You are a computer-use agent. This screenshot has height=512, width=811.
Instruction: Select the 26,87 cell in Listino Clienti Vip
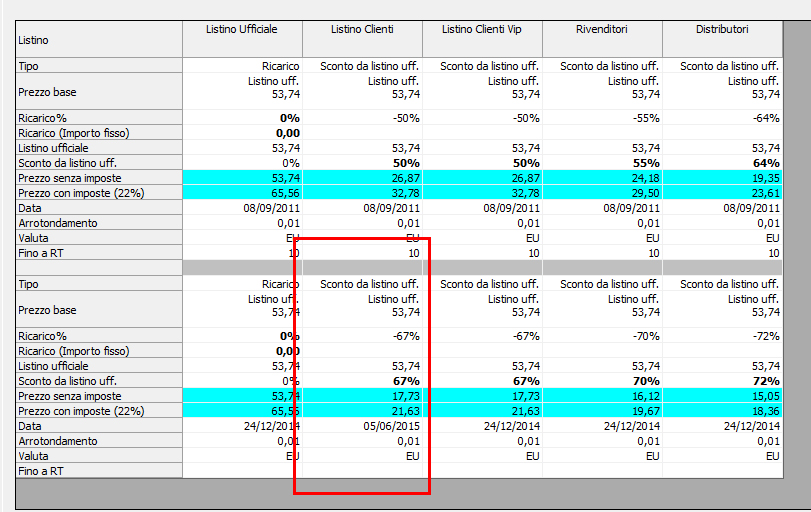pyautogui.click(x=482, y=178)
